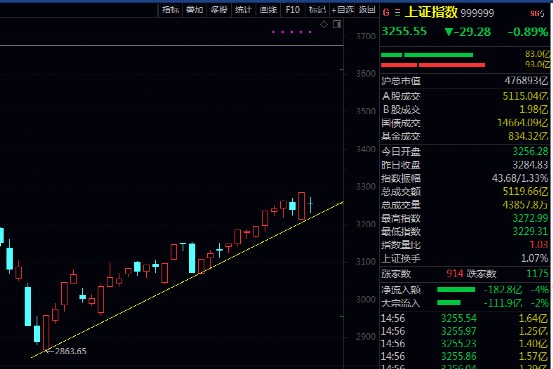Click the yellow ascending trend line
The width and height of the screenshot is (553, 369).
click(x=187, y=280)
